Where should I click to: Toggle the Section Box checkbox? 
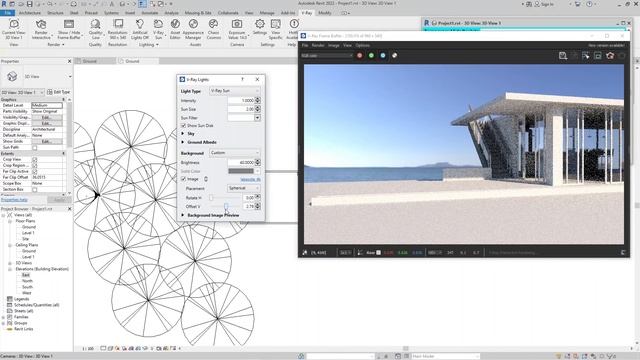[x=35, y=189]
